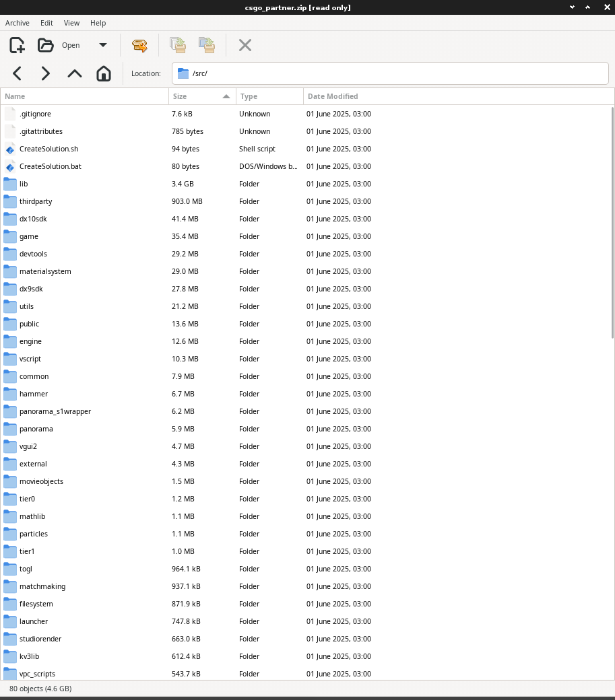Screen dimensions: 615x700
Task: Click the Location path field
Action: pos(390,73)
